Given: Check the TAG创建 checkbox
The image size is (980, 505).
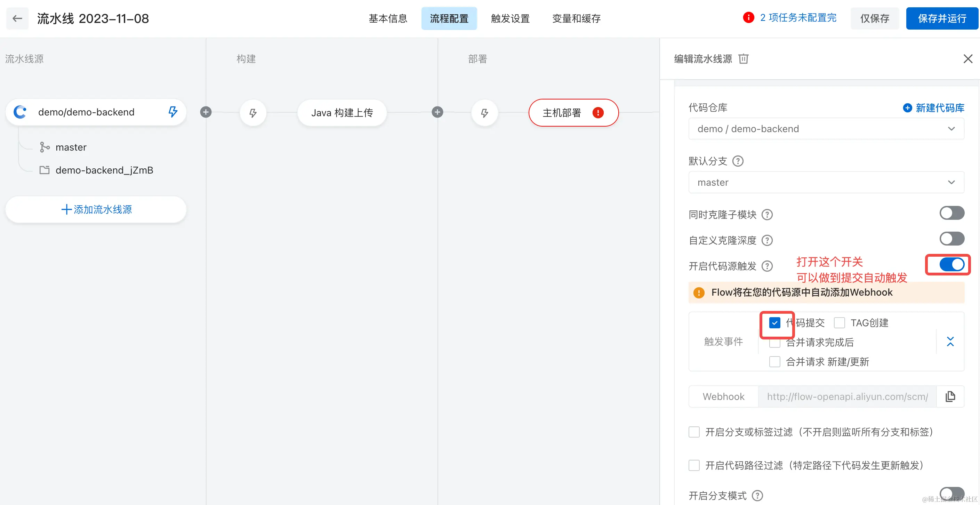Looking at the screenshot, I should [839, 323].
